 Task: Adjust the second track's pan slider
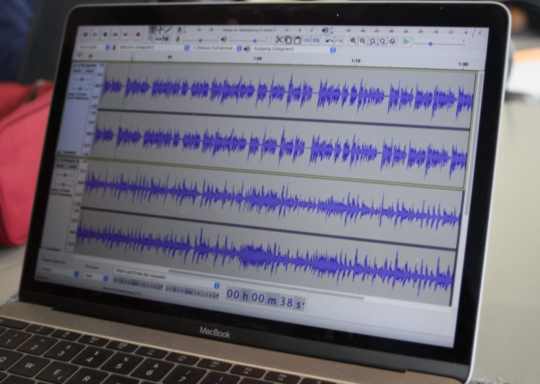pos(63,184)
